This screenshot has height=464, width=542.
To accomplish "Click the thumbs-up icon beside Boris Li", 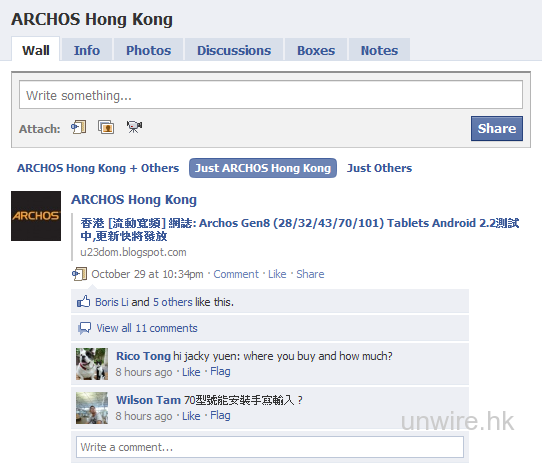I will (84, 301).
